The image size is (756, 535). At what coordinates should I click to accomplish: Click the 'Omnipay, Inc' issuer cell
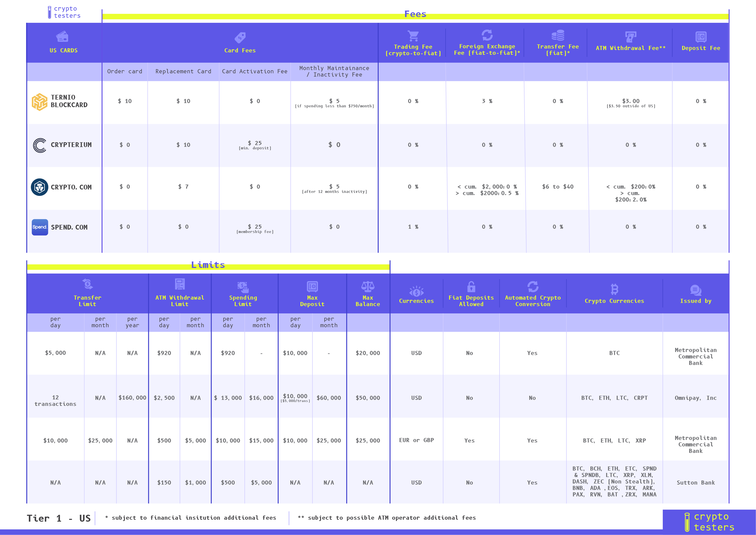pos(696,398)
